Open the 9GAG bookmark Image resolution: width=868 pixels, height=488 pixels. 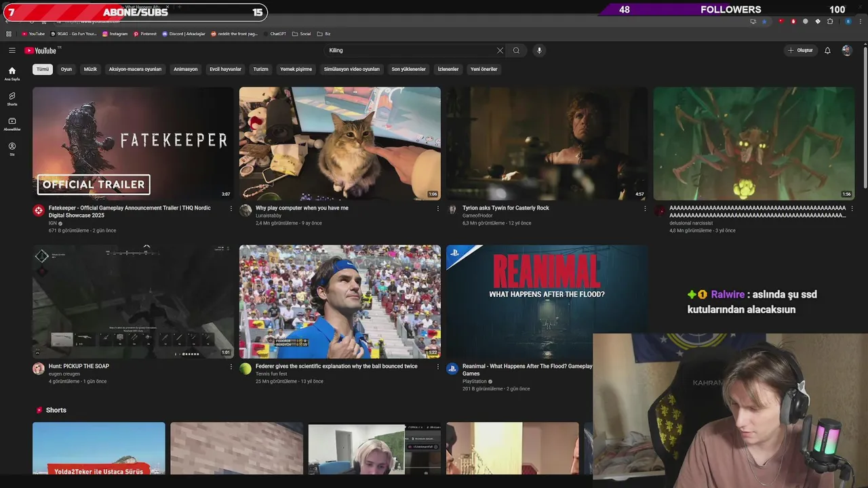pos(73,33)
